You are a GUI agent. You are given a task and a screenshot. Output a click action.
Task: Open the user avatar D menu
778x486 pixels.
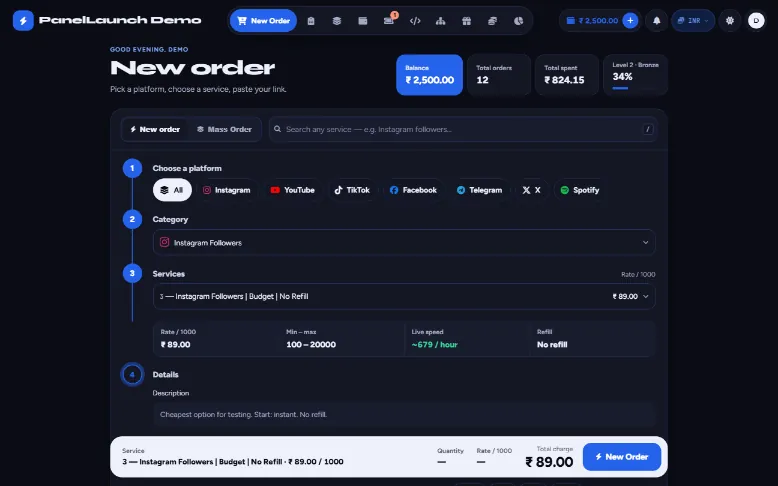tap(756, 20)
